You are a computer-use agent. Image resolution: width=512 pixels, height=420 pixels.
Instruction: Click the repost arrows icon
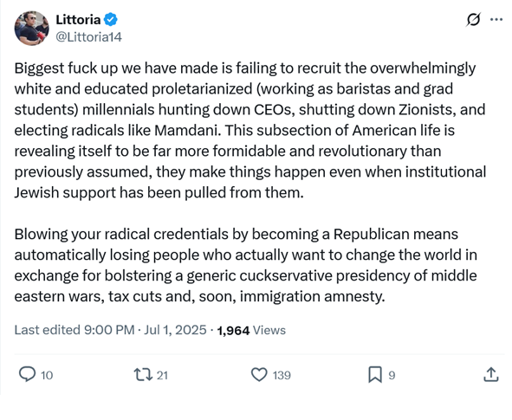point(143,375)
